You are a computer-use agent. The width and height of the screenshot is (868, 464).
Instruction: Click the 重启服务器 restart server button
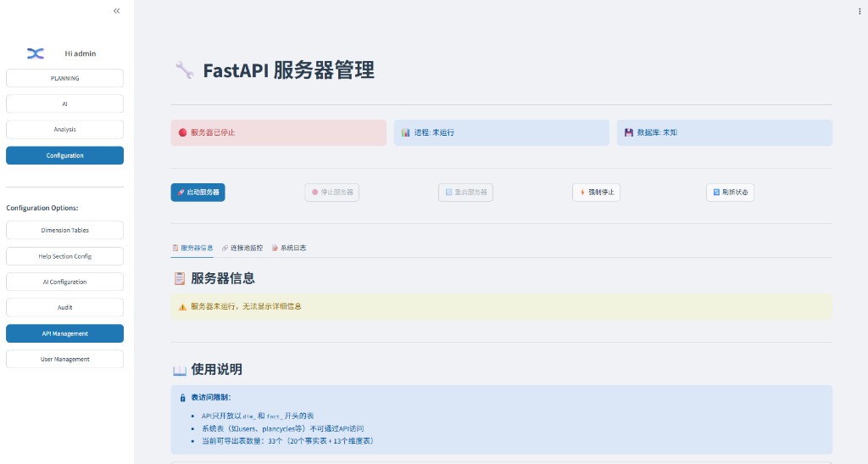pyautogui.click(x=465, y=193)
